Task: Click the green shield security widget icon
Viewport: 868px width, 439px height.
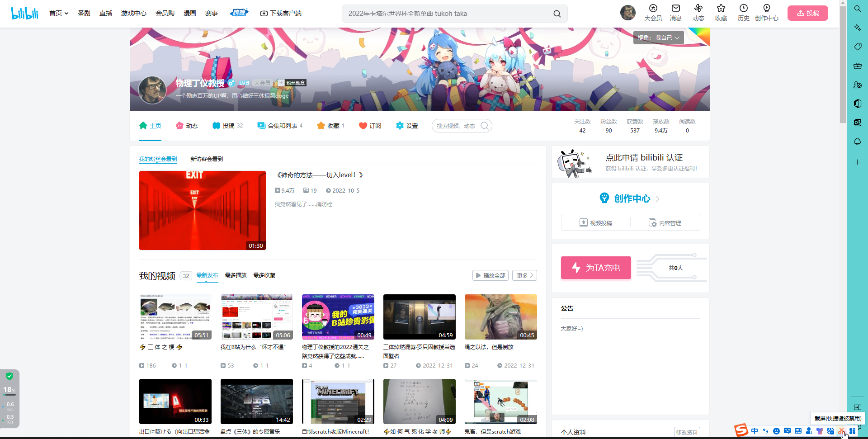Action: pyautogui.click(x=9, y=376)
